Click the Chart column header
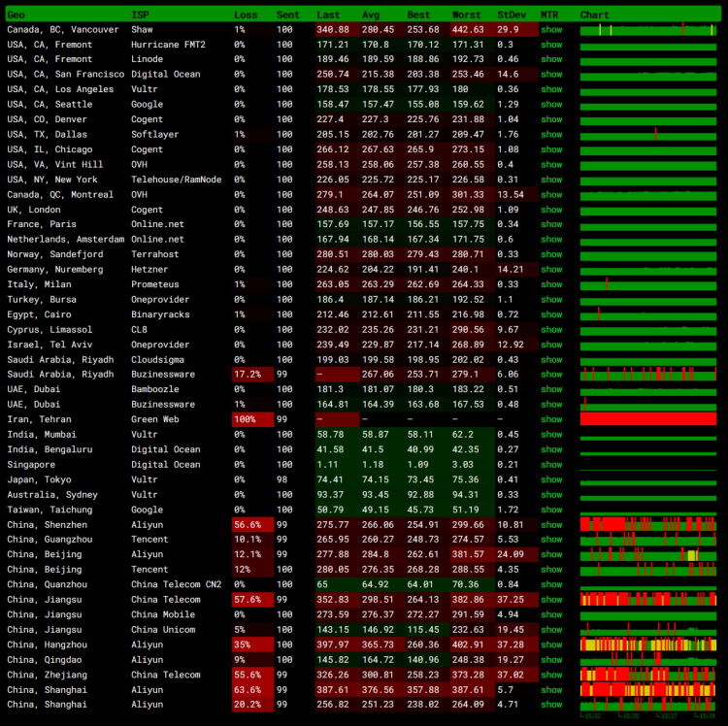Viewport: 728px width, 726px height. point(594,15)
